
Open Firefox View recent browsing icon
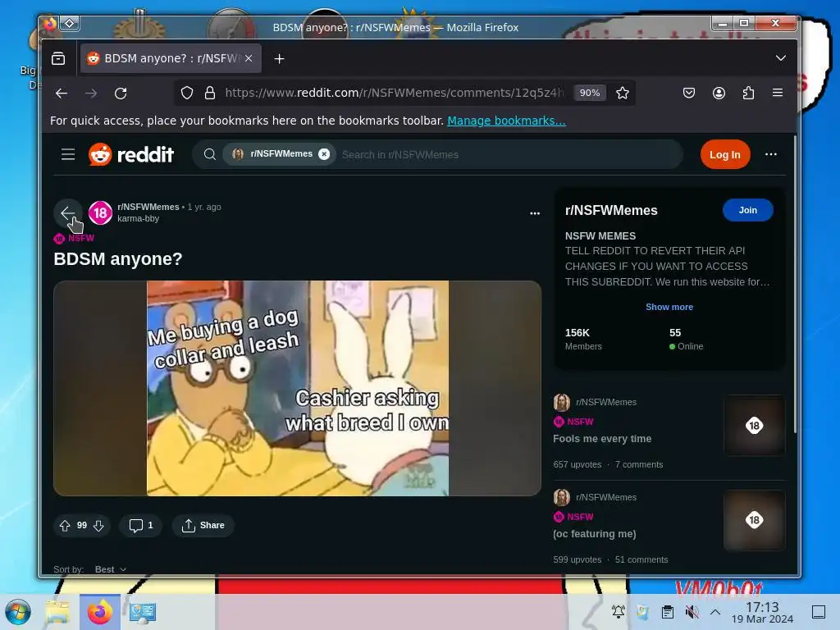58,58
